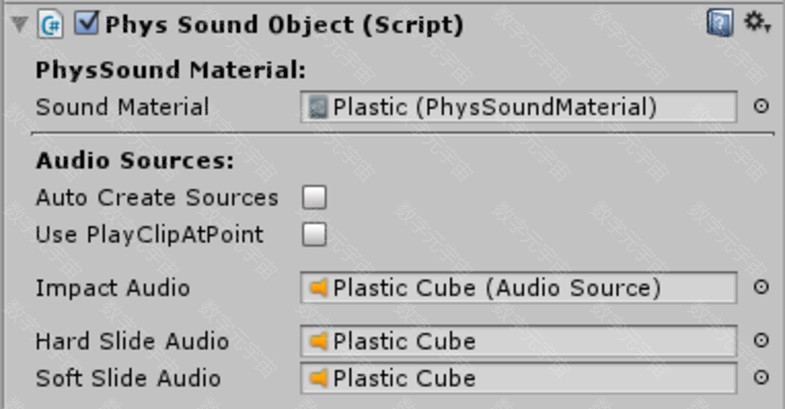The width and height of the screenshot is (785, 409).
Task: Enable Auto Create Sources checkbox
Action: pos(314,197)
